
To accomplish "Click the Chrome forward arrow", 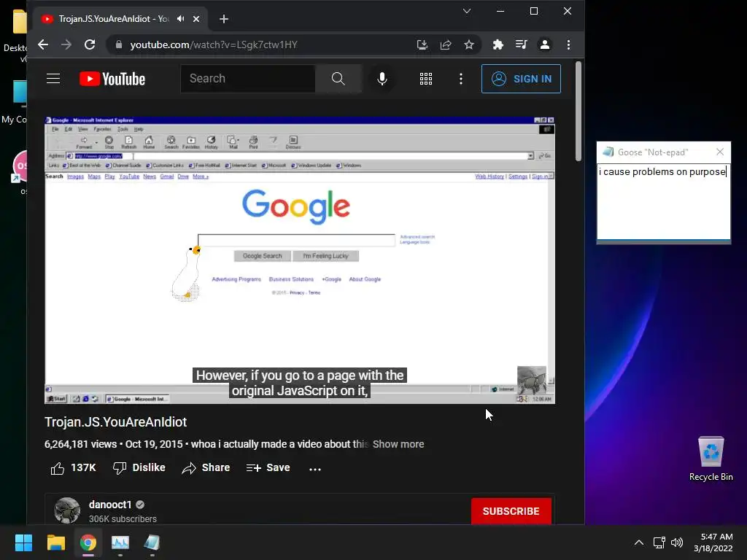I will coord(66,44).
